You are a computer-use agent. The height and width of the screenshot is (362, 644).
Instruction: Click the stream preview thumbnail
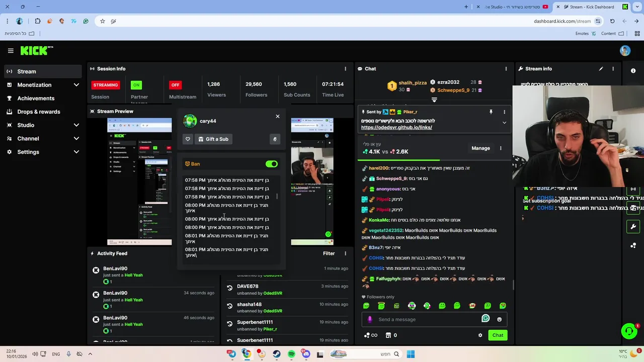[x=220, y=182]
